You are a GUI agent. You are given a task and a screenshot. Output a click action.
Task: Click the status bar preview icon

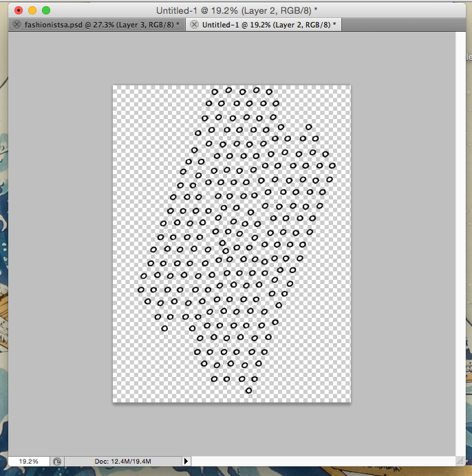point(57,462)
